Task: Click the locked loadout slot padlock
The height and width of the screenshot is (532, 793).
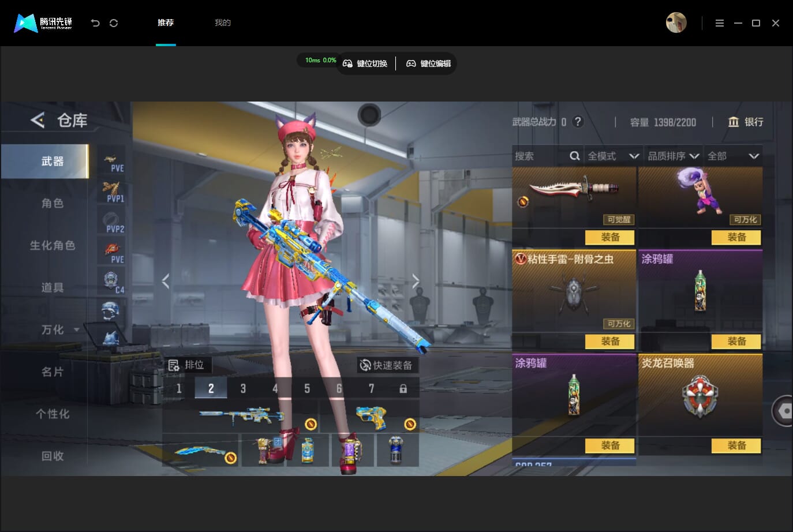Action: 403,388
